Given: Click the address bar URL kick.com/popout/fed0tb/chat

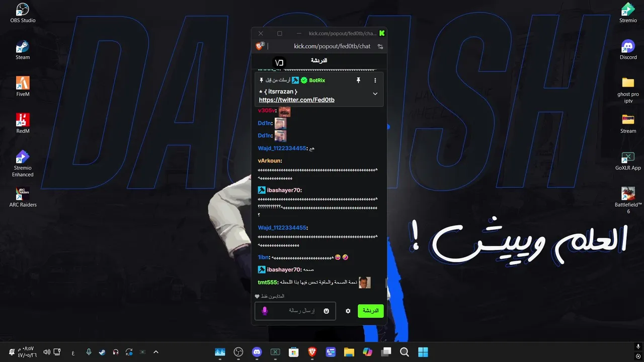Looking at the screenshot, I should pyautogui.click(x=332, y=46).
